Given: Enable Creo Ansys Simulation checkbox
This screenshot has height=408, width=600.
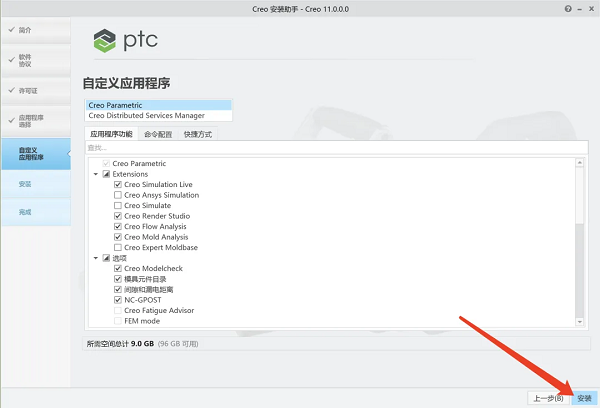Looking at the screenshot, I should (118, 195).
